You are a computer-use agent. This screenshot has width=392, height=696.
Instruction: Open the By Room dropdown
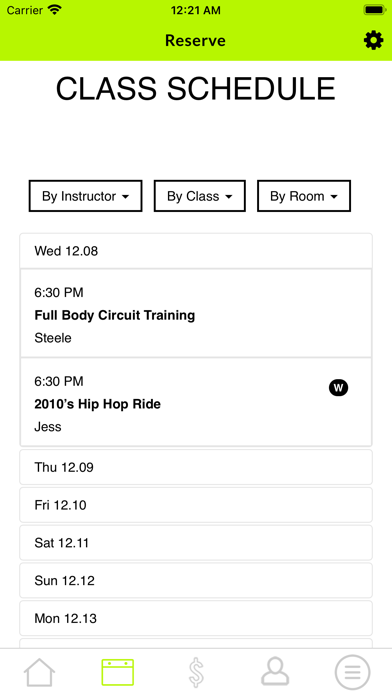point(304,196)
